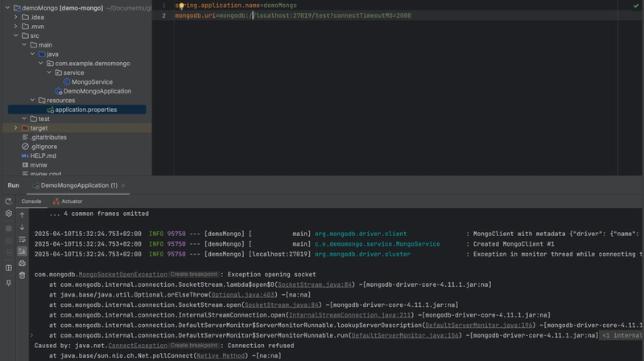644x361 pixels.
Task: Click the restore layout icon in Run panel
Action: point(9,268)
